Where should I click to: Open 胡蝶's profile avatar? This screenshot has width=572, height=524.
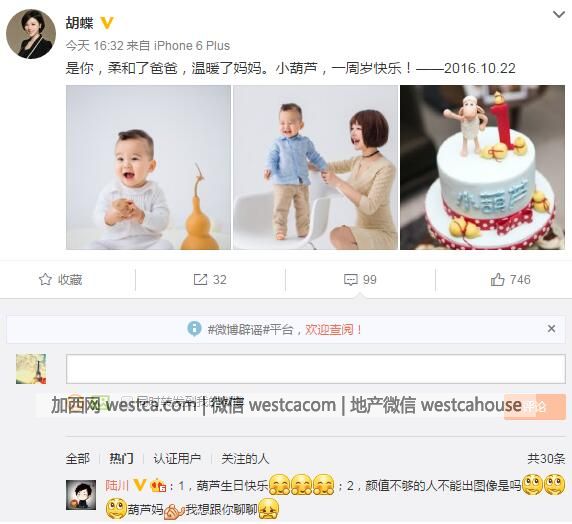[x=31, y=34]
